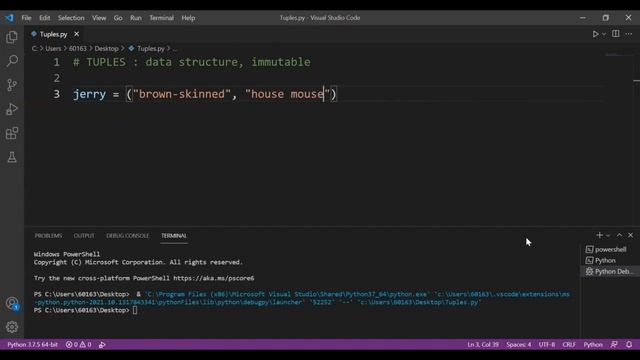Restore down the VS Code window
This screenshot has height=360, width=640.
point(605,18)
